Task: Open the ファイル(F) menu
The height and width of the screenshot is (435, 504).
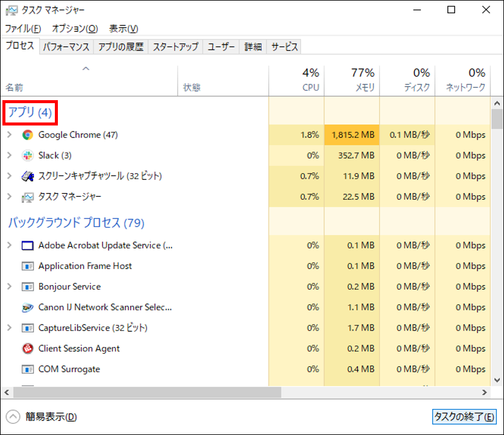Action: [23, 28]
